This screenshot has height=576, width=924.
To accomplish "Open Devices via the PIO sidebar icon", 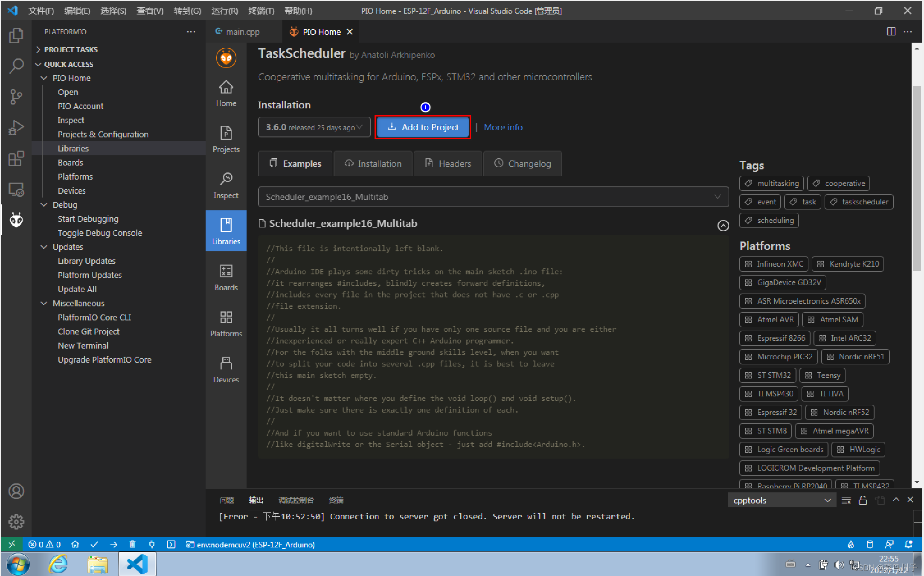I will [x=226, y=368].
